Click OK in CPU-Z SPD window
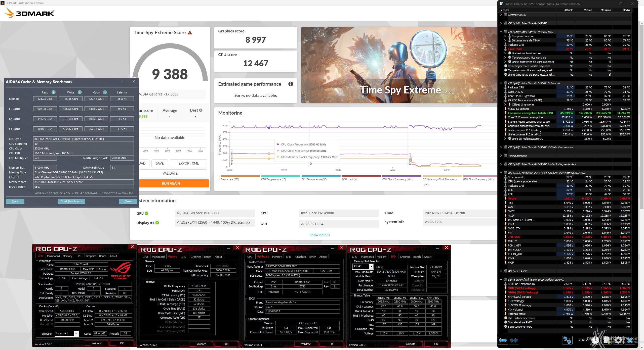The height and width of the screenshot is (350, 644). (436, 344)
